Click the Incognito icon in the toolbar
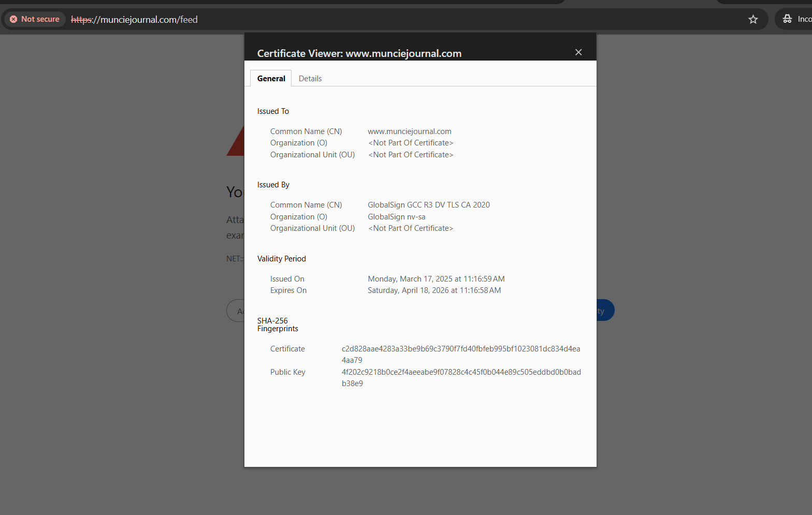 pyautogui.click(x=788, y=19)
